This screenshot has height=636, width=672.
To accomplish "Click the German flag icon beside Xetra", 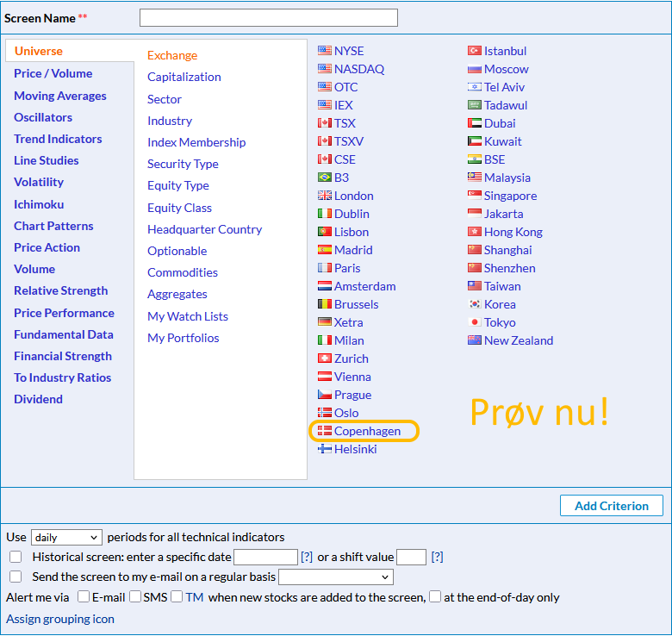I will click(325, 321).
